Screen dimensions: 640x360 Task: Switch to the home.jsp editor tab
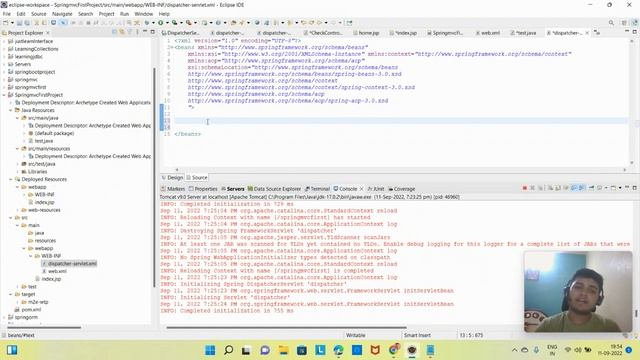tap(366, 33)
